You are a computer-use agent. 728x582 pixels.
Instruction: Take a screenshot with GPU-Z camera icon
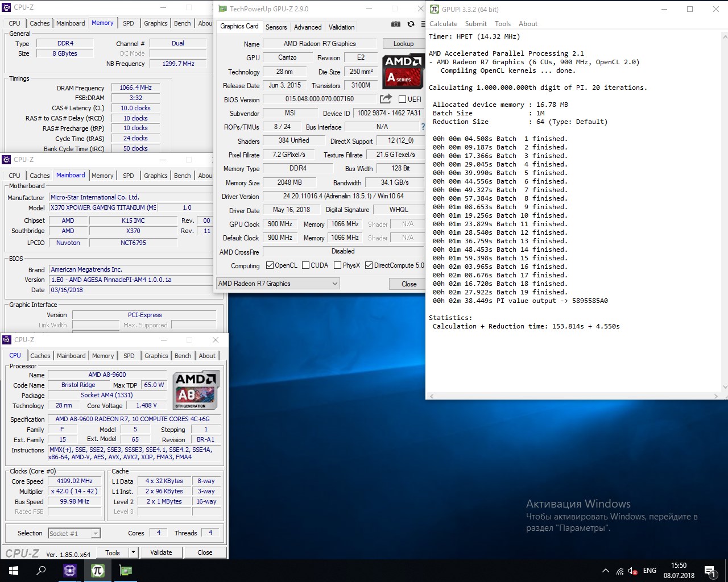tap(396, 24)
